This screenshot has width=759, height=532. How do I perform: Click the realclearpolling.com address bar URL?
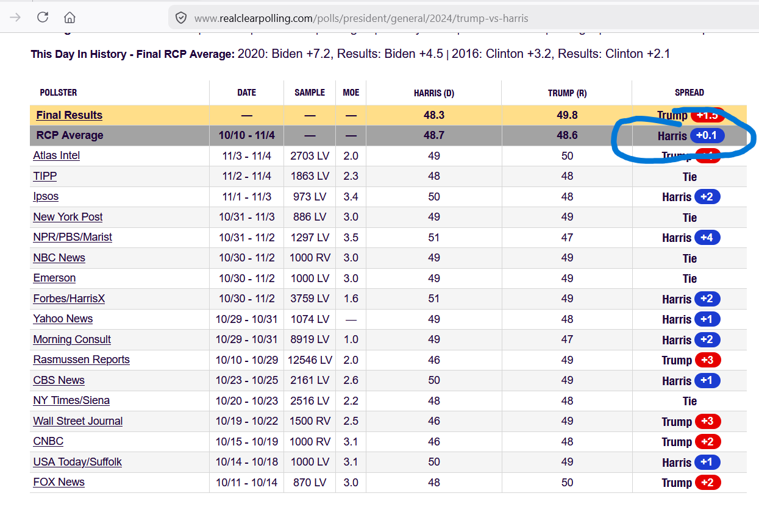coord(361,18)
